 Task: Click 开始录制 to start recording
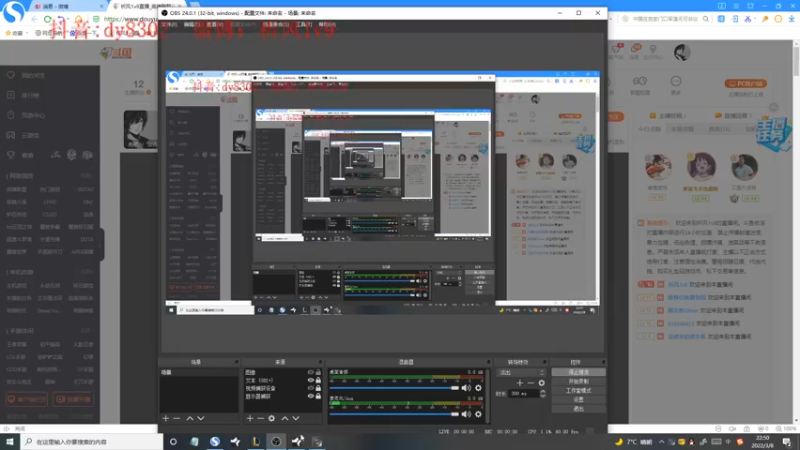pos(578,382)
